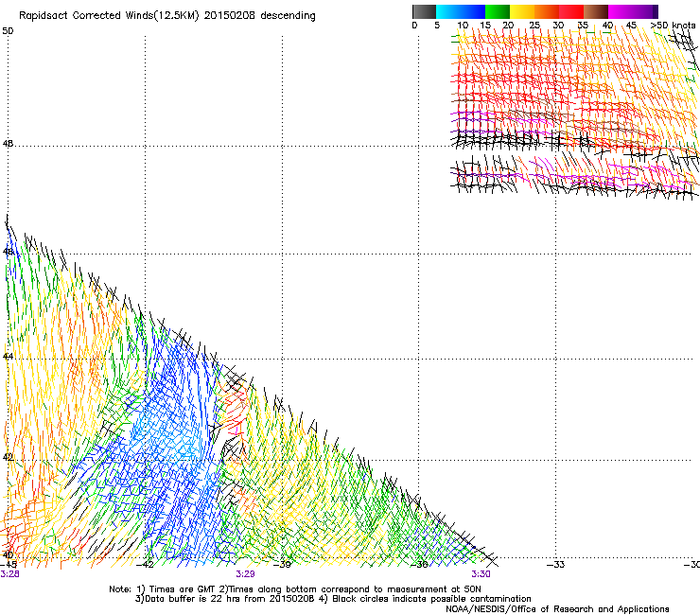Click longitude label '-45' on the bottom axis
The height and width of the screenshot is (615, 700).
point(9,564)
